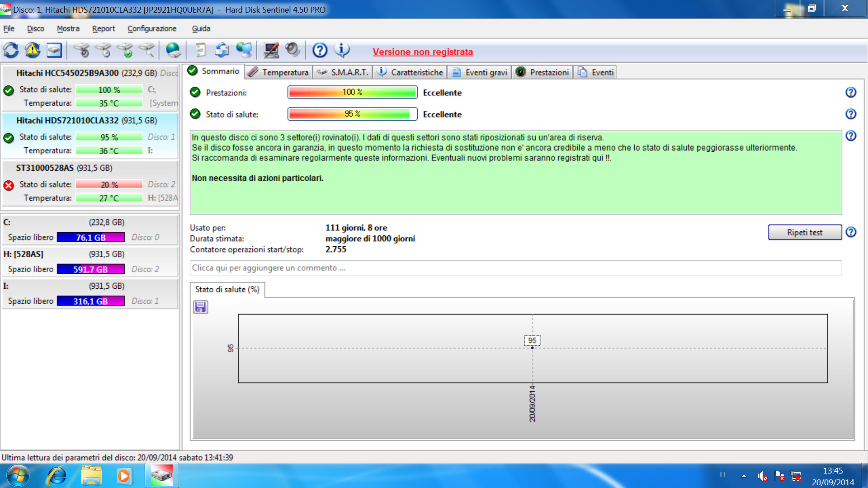
Task: Click the warning alert toolbar icon
Action: pos(33,50)
